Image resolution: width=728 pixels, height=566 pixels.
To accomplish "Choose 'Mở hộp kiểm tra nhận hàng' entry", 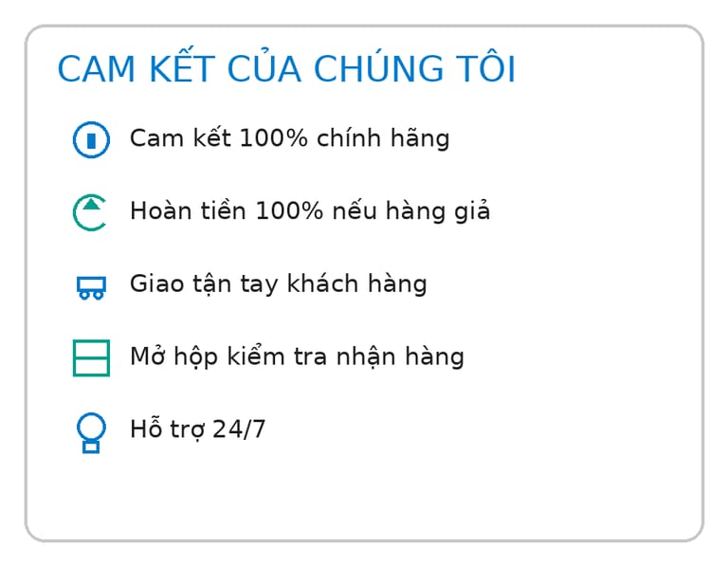I will pos(297,356).
